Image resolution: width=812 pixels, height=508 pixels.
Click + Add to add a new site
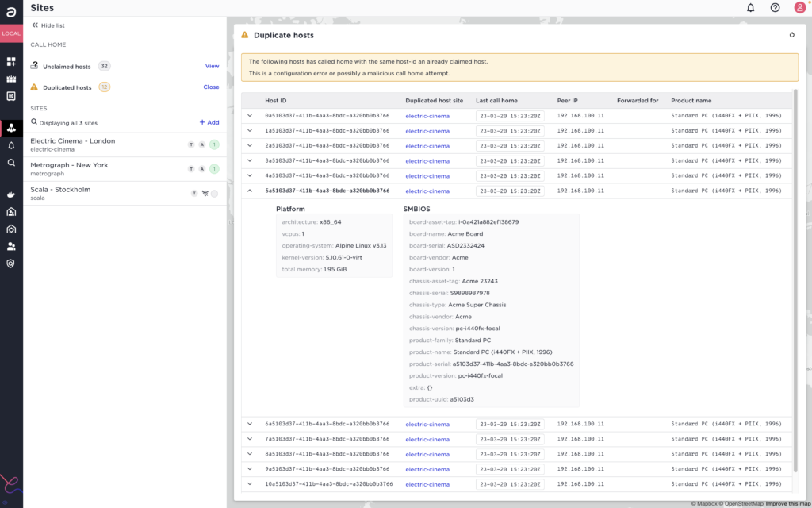click(x=209, y=122)
